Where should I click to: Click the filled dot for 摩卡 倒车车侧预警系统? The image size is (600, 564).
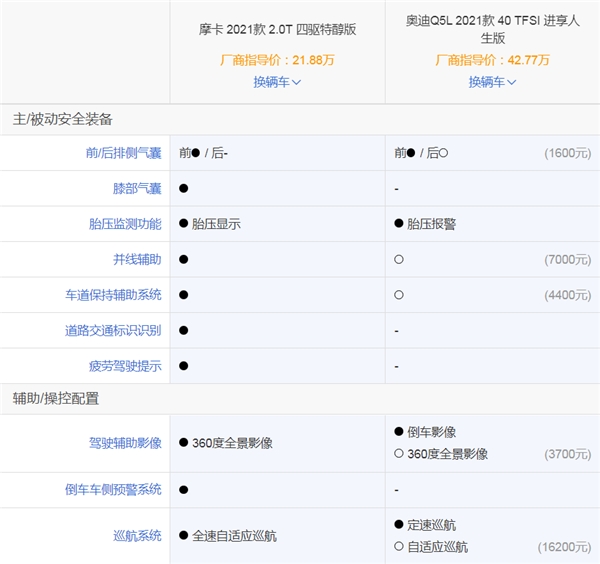pos(184,490)
